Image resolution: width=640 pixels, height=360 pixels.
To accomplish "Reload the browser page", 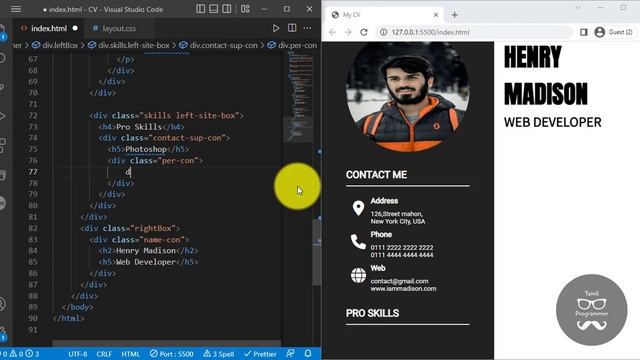I will (x=364, y=32).
